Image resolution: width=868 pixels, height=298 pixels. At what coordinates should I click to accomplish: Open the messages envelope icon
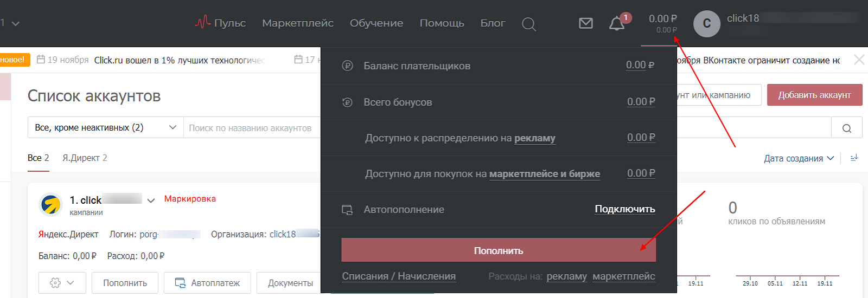click(x=586, y=23)
